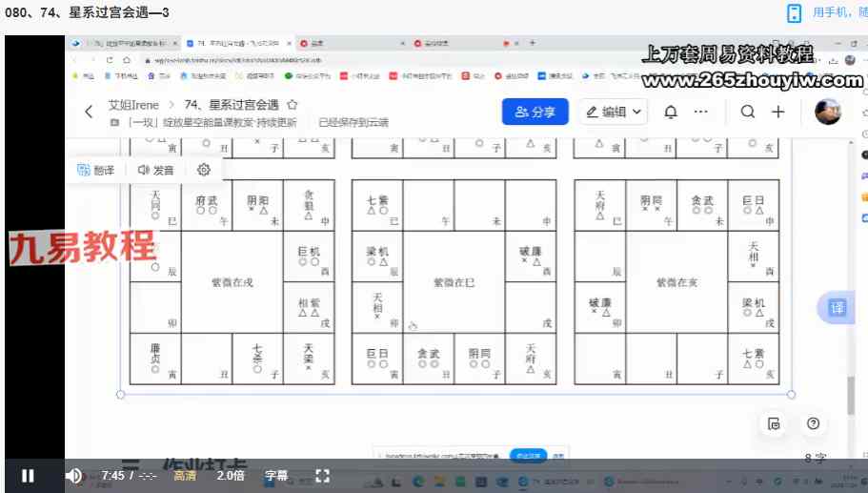868x493 pixels.
Task: Click the blue 分享 share button
Action: tap(535, 112)
